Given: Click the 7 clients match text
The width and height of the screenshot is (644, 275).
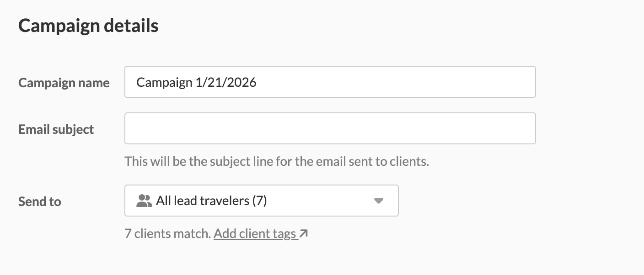Looking at the screenshot, I should [167, 234].
